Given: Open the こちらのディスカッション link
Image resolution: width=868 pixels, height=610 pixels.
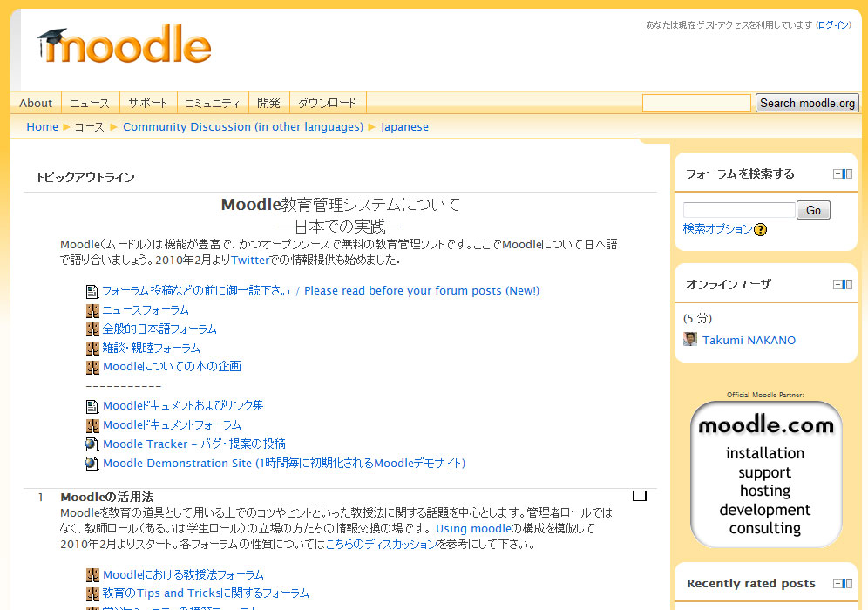Looking at the screenshot, I should click(382, 544).
